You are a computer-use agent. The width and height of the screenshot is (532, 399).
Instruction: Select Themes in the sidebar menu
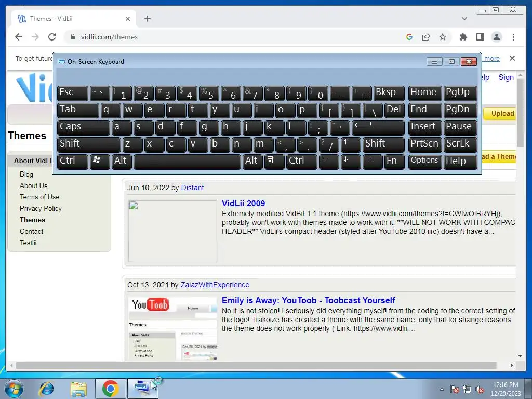(32, 220)
